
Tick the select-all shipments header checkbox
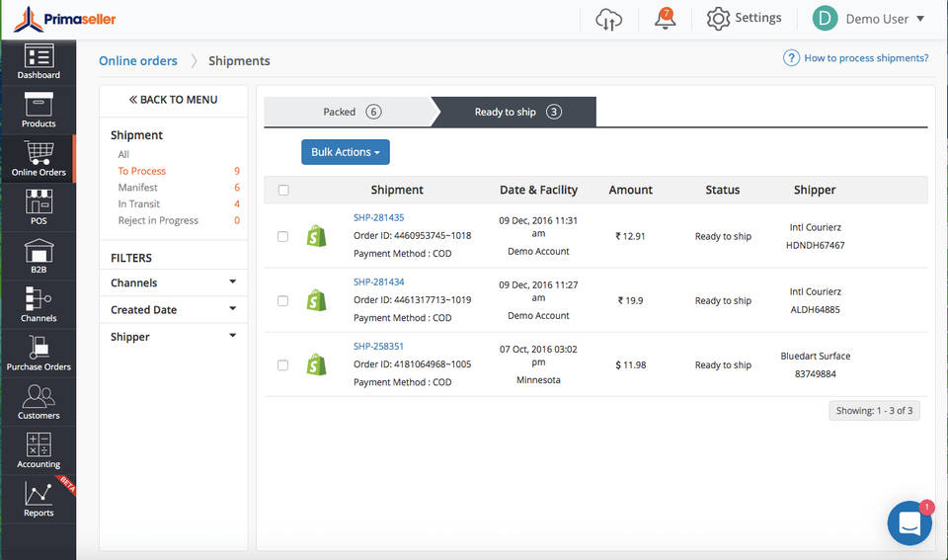(x=283, y=191)
